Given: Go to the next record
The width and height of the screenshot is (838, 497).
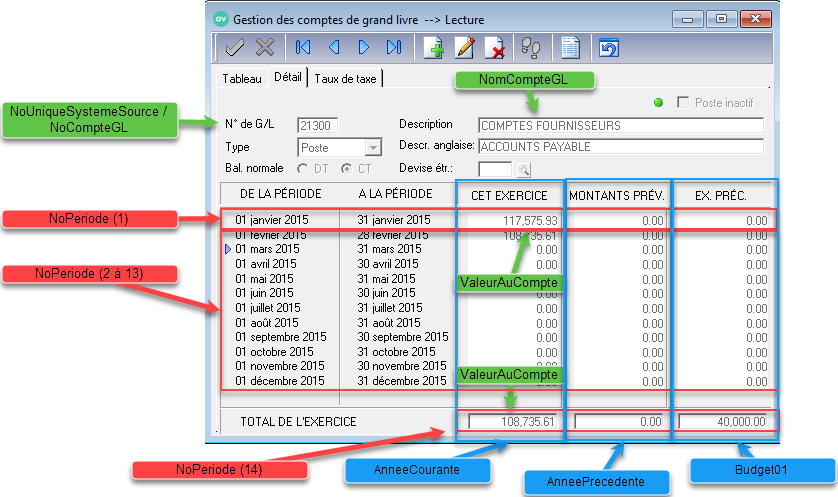Looking at the screenshot, I should (364, 47).
